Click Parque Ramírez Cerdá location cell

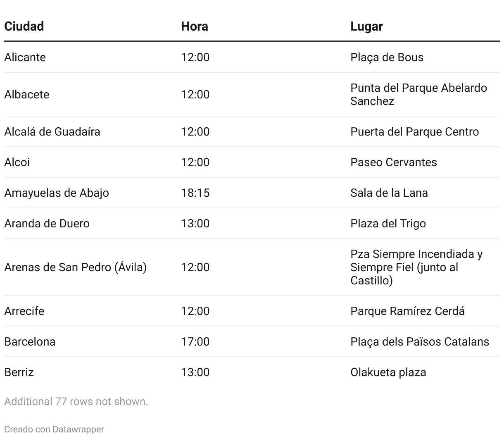(407, 311)
